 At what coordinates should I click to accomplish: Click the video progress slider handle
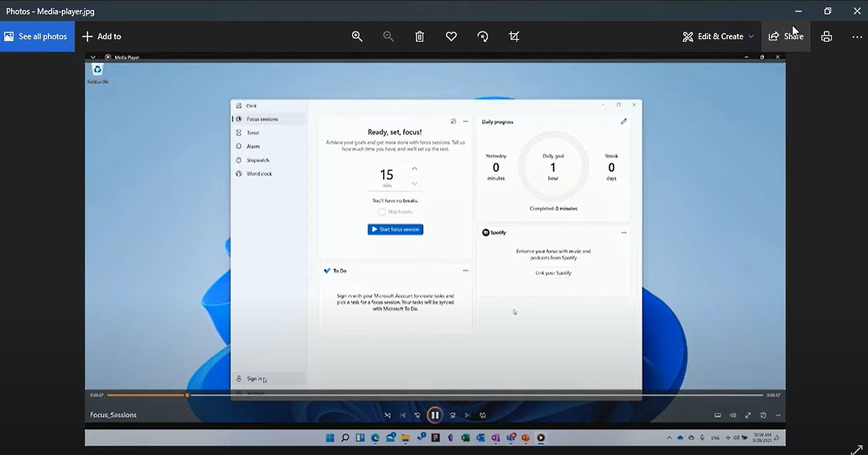(187, 395)
